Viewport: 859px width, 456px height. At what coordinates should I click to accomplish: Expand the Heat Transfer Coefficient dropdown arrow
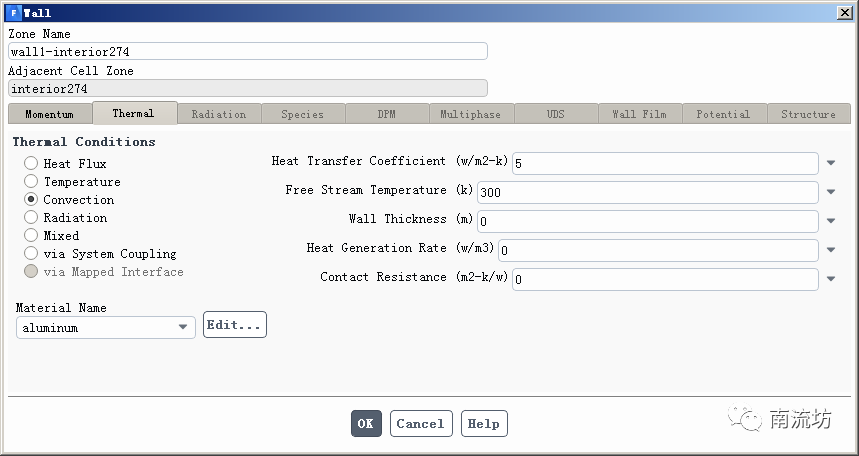coord(831,163)
